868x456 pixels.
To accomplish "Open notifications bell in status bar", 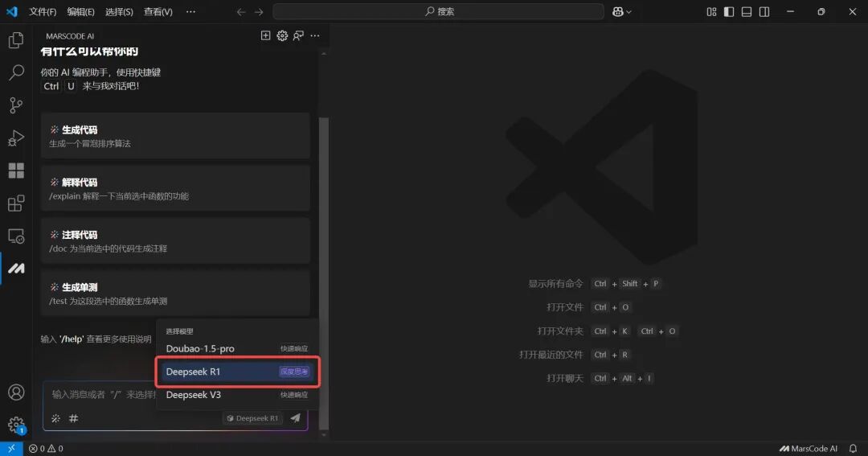I will [853, 449].
